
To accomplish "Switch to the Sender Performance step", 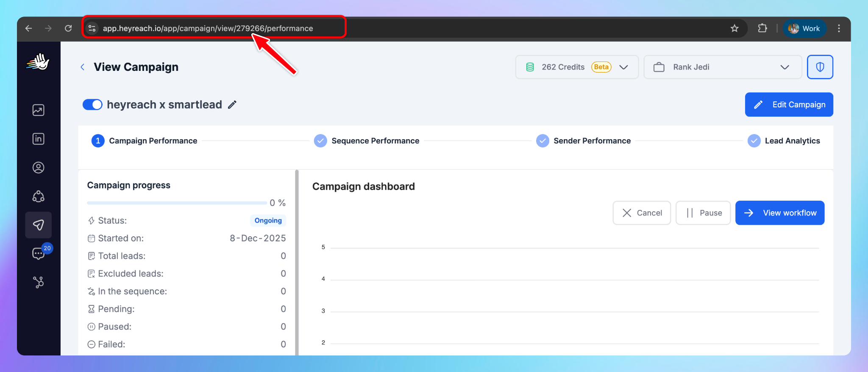I will [584, 141].
